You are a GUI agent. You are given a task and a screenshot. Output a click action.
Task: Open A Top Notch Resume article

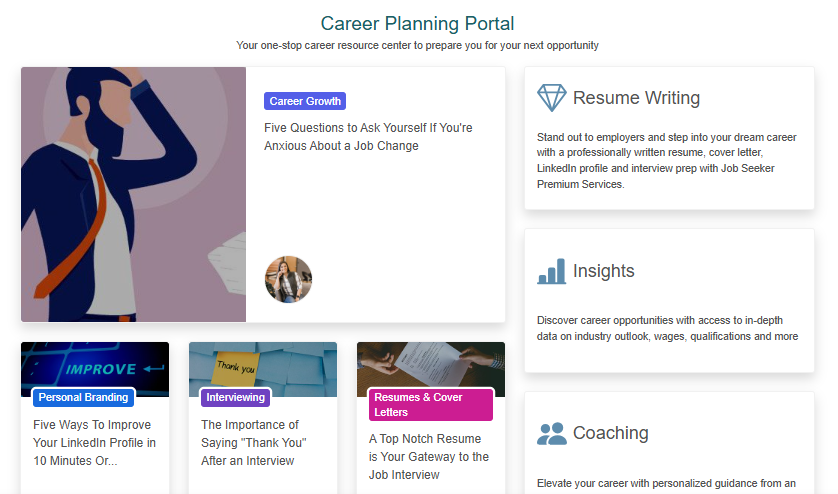(x=429, y=456)
